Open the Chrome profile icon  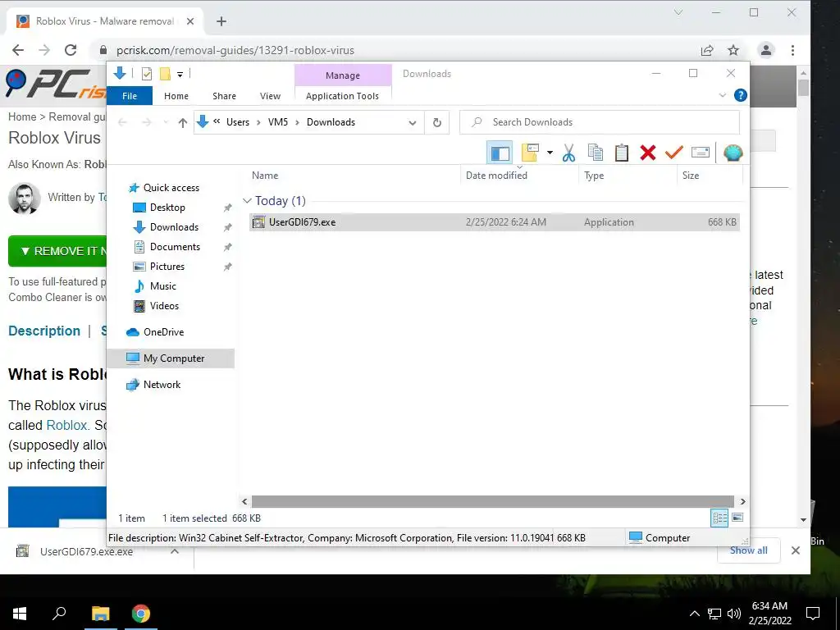[x=766, y=50]
